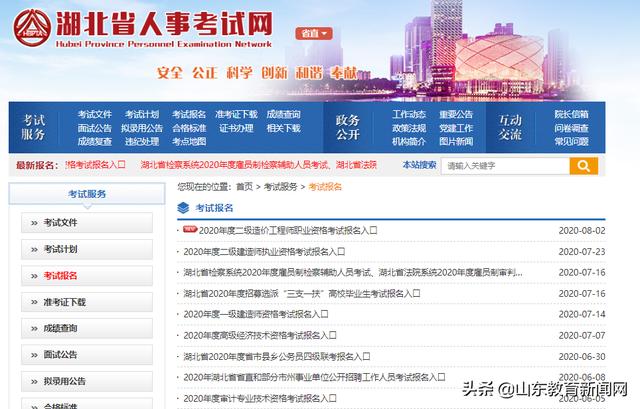Open 考试计划 in the top navigation
Screen dimensions: 640x409
(142, 114)
